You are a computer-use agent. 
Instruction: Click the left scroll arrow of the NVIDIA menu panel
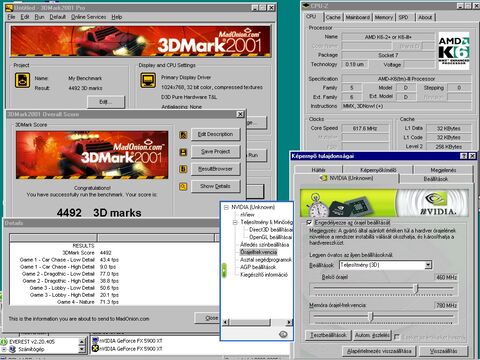pos(226,322)
